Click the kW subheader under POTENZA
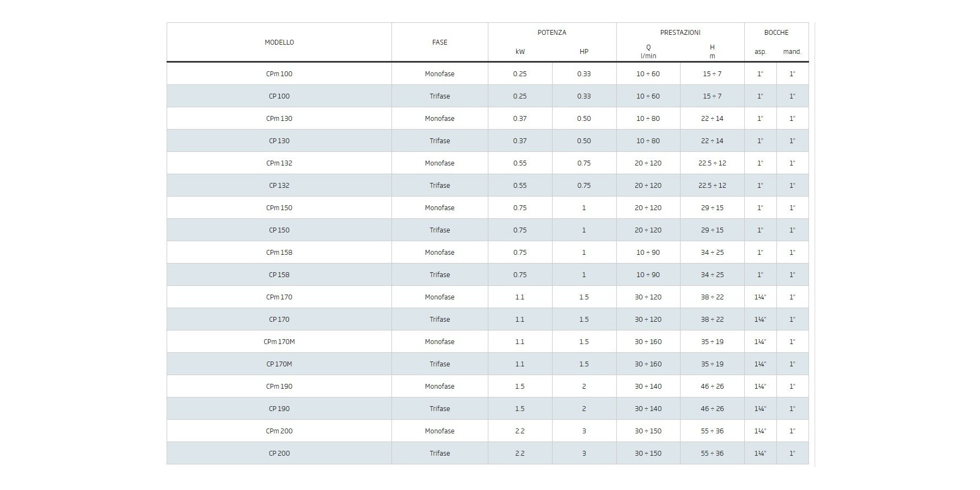Viewport: 980px width, 490px height. click(520, 52)
